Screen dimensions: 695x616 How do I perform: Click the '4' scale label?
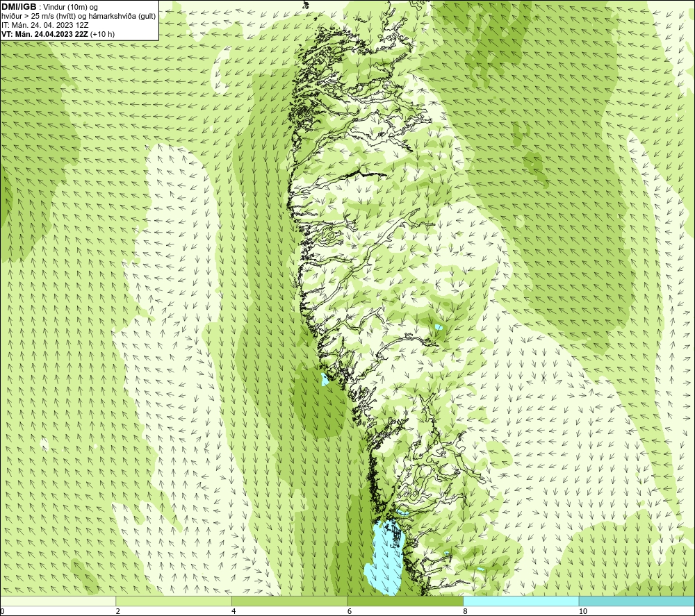(234, 612)
